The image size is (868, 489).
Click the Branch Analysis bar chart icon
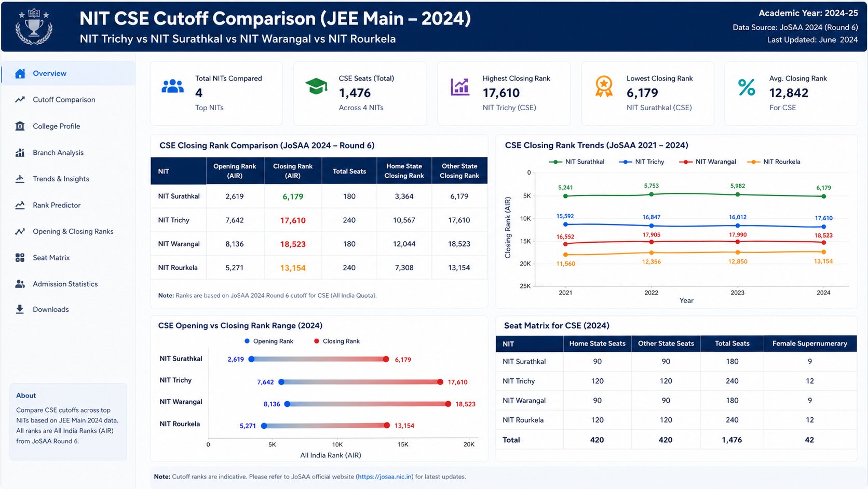pos(20,152)
